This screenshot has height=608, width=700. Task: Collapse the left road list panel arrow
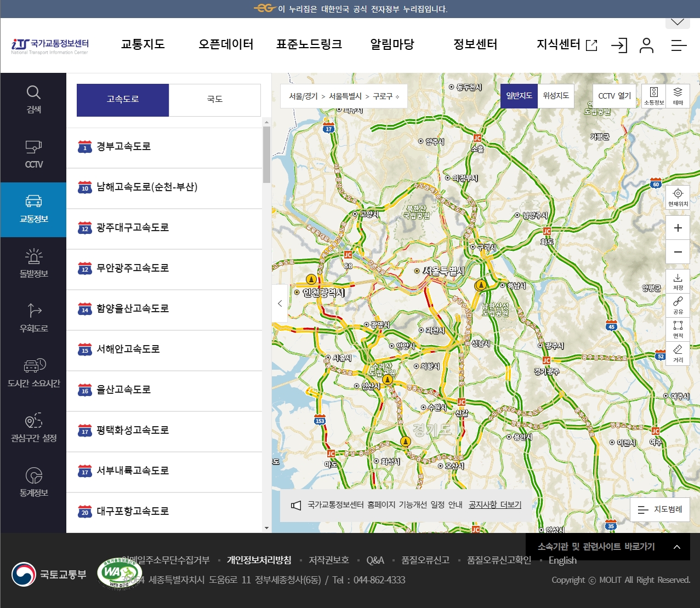pyautogui.click(x=280, y=303)
